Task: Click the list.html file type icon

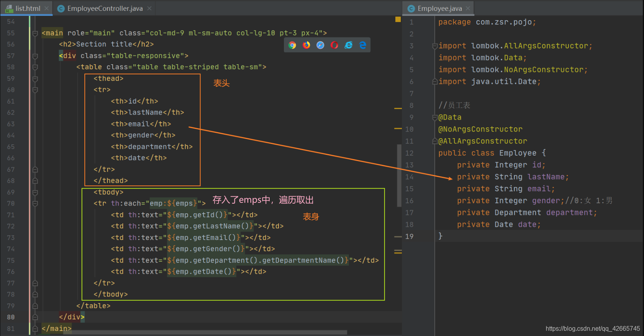Action: pyautogui.click(x=9, y=8)
